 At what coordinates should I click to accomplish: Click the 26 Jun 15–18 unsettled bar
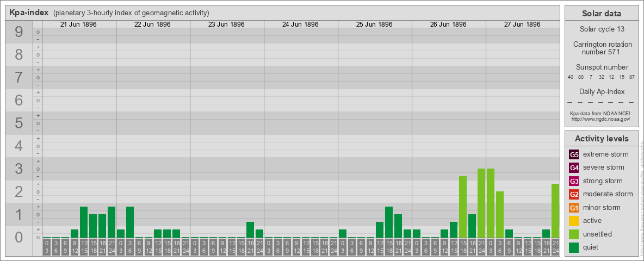click(462, 207)
